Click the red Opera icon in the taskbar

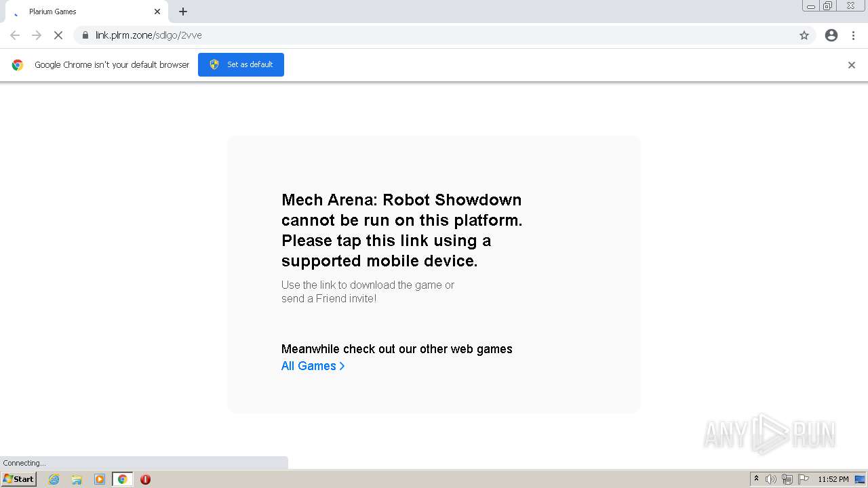(x=145, y=479)
